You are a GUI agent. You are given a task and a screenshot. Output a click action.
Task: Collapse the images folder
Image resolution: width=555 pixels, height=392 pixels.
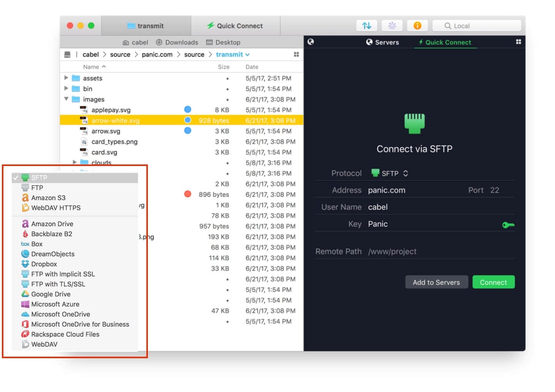[66, 99]
